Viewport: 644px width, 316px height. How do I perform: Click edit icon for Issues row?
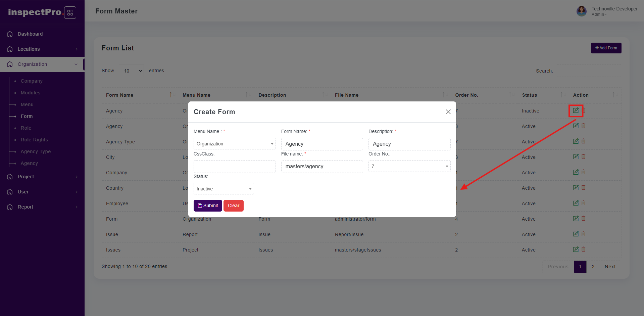click(576, 249)
